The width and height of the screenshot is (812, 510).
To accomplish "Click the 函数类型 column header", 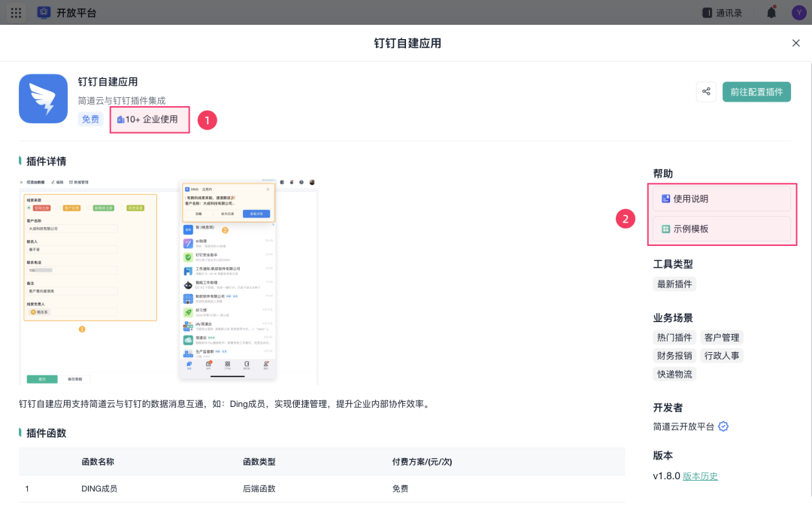I will (x=259, y=462).
